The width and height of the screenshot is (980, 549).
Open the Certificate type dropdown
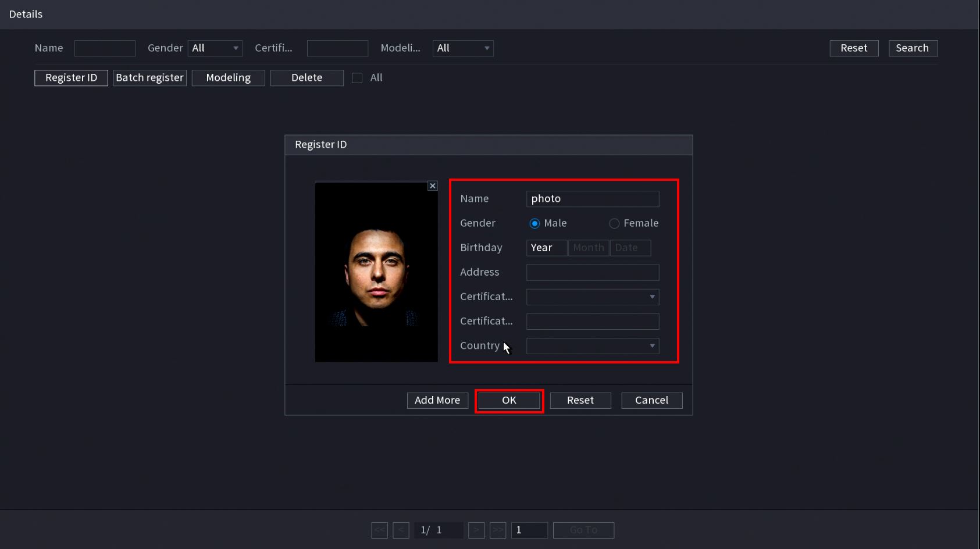click(592, 297)
